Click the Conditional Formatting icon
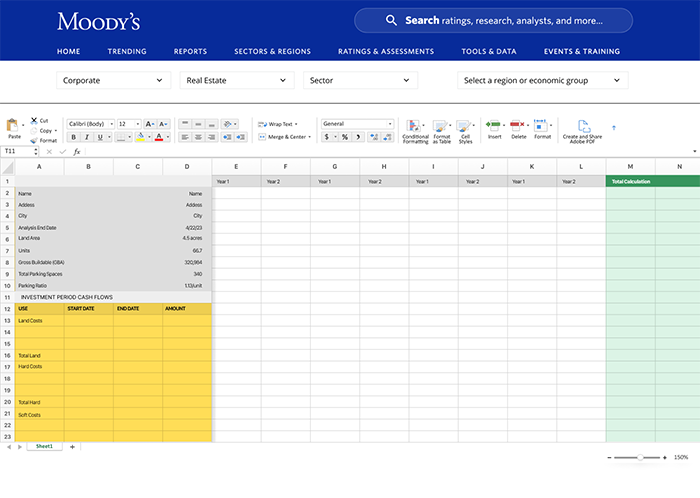 (x=415, y=127)
